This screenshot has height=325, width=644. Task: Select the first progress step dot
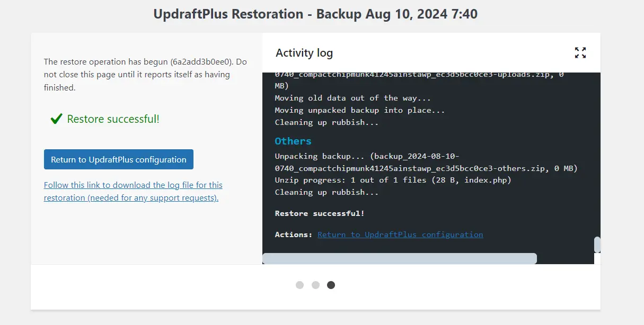pyautogui.click(x=299, y=285)
